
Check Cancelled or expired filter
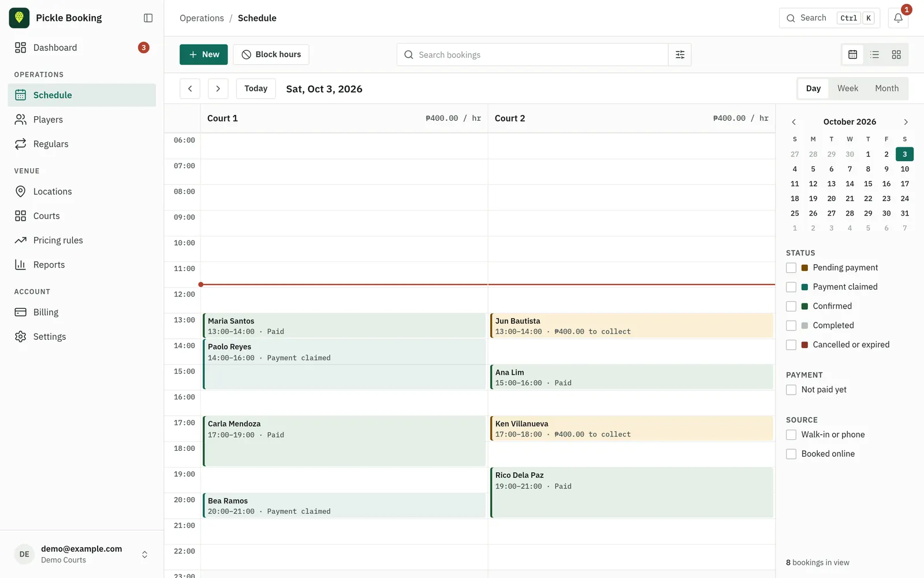point(791,344)
